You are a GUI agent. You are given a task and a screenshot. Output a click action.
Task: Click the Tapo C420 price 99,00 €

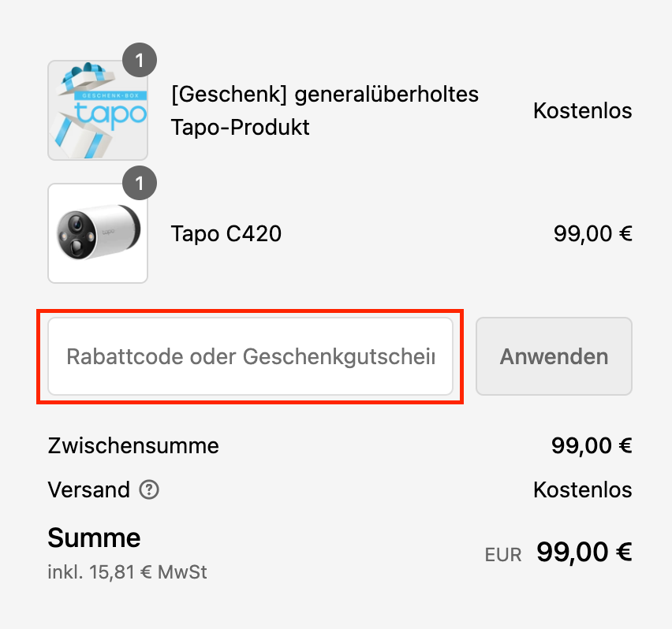pos(592,233)
